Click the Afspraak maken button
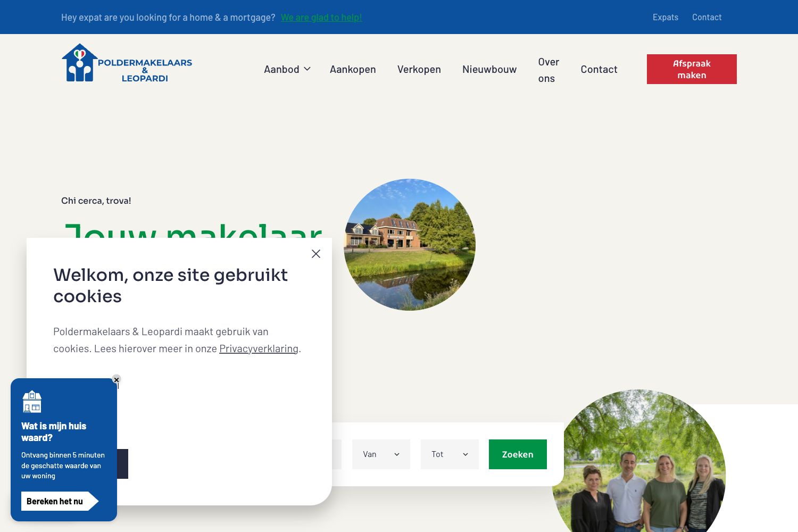The image size is (798, 532). coord(692,69)
